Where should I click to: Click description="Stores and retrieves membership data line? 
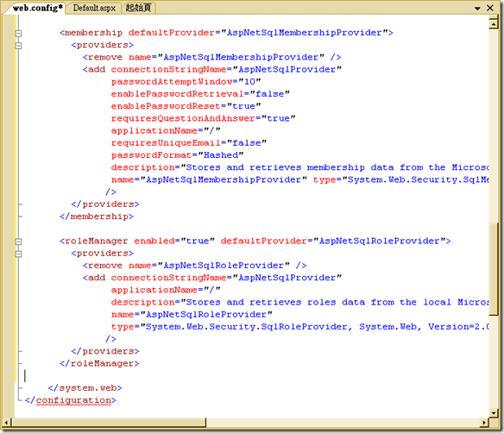tap(299, 167)
